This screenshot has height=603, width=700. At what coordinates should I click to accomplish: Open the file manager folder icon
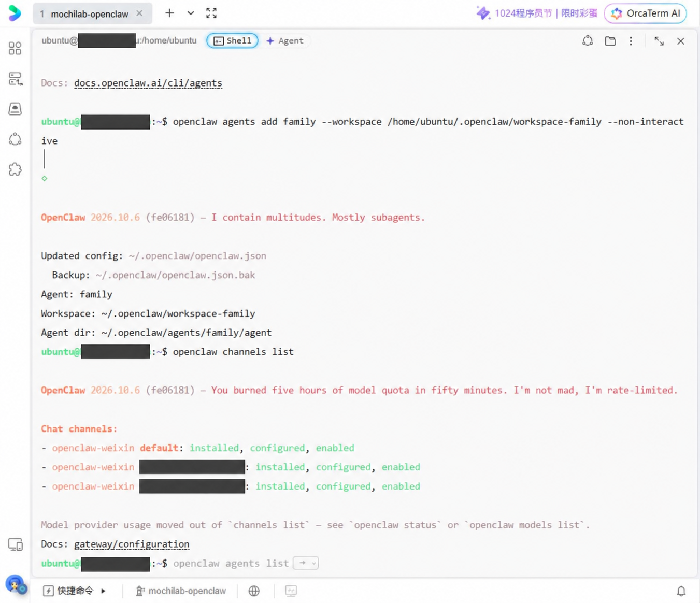(x=610, y=41)
